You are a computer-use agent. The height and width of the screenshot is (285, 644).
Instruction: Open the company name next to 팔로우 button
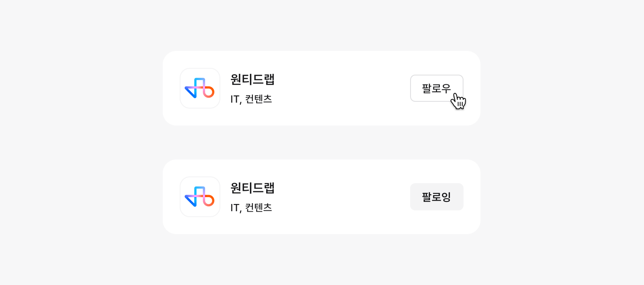point(253,79)
